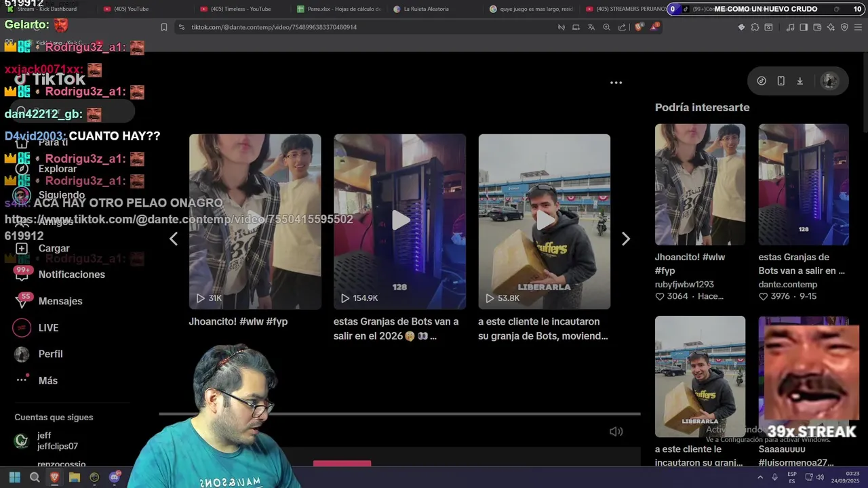Open Windows Start menu

(14, 477)
